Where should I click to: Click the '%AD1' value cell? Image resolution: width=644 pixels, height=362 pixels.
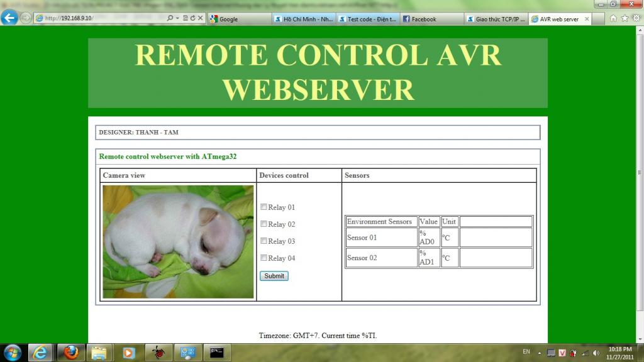(x=429, y=258)
